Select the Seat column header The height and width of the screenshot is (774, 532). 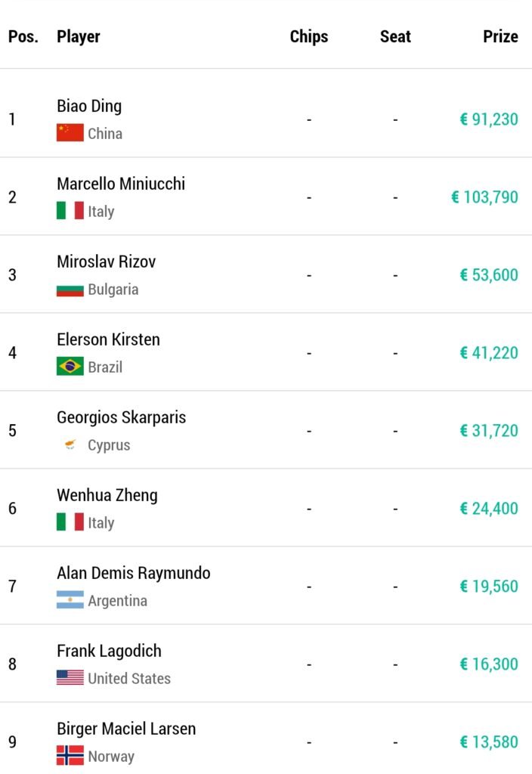coord(395,36)
